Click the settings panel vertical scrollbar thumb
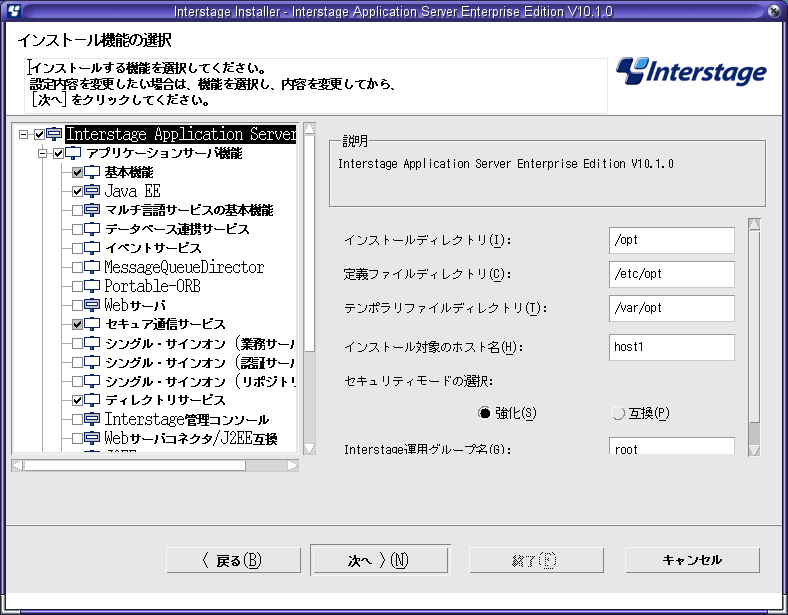 pos(754,326)
